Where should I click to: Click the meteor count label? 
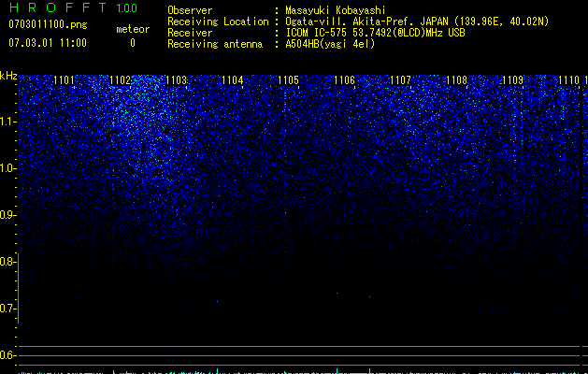[133, 29]
